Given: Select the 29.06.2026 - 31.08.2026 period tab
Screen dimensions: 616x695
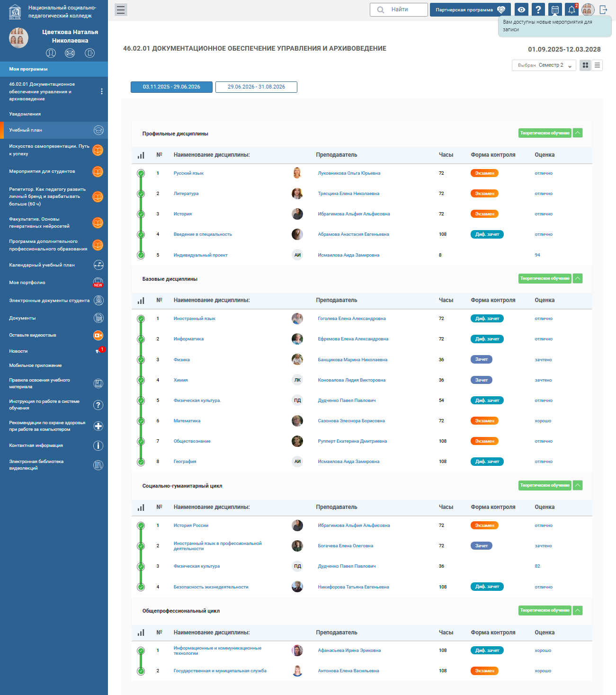Looking at the screenshot, I should pos(256,87).
